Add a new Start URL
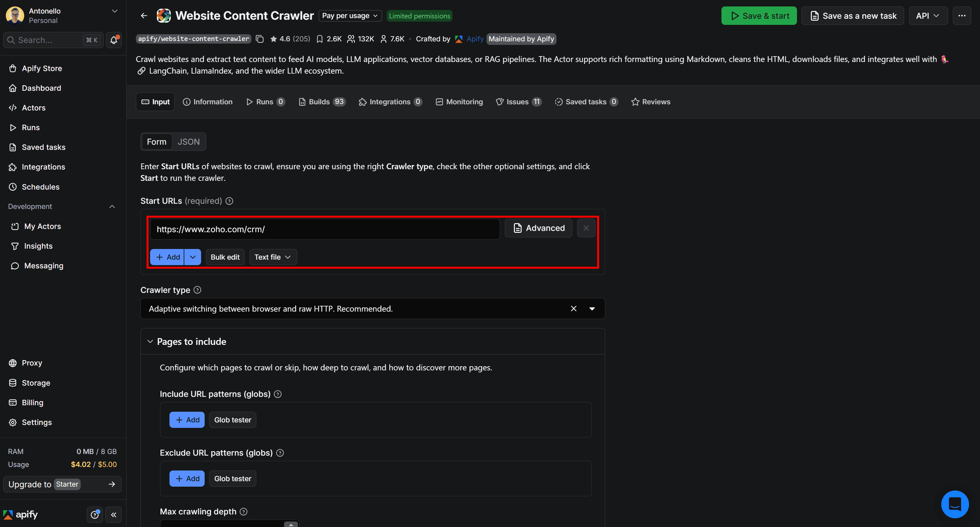980x527 pixels. (x=167, y=257)
